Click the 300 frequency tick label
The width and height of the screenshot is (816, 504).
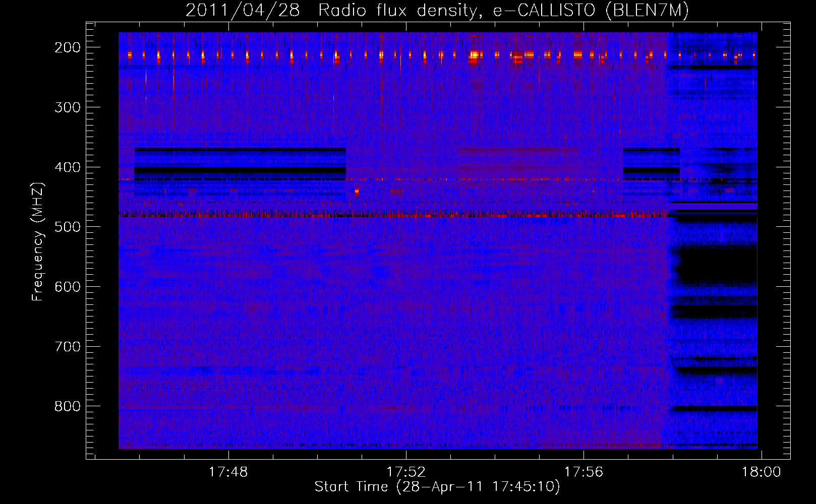67,107
